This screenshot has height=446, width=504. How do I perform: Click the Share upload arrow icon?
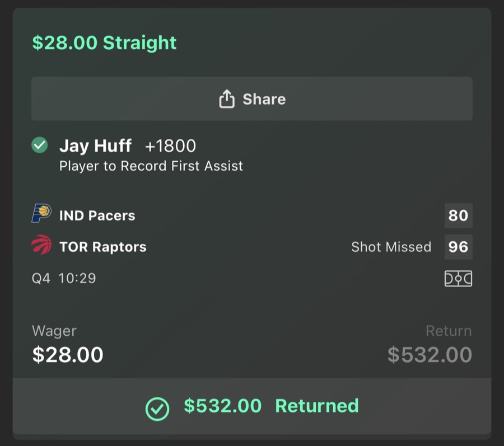[226, 98]
